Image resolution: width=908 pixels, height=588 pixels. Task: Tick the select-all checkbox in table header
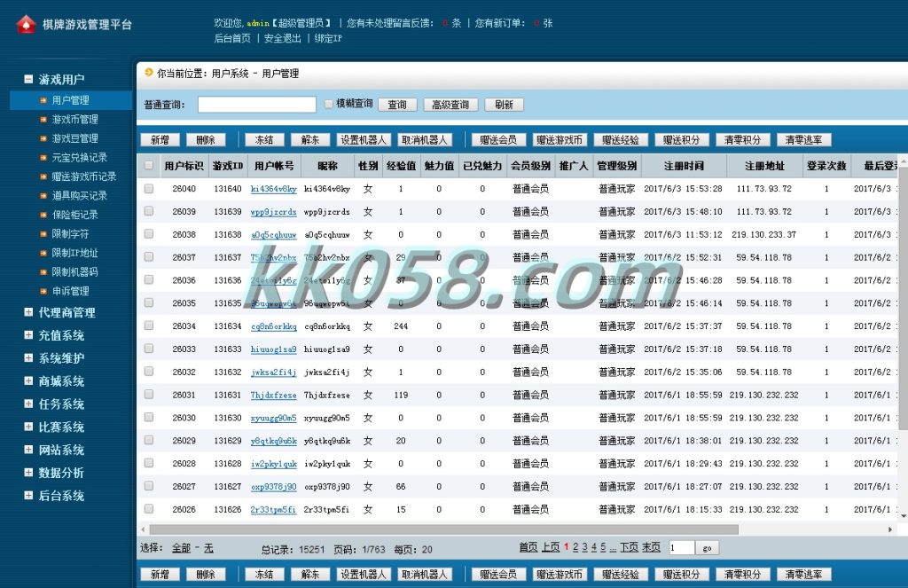[149, 165]
